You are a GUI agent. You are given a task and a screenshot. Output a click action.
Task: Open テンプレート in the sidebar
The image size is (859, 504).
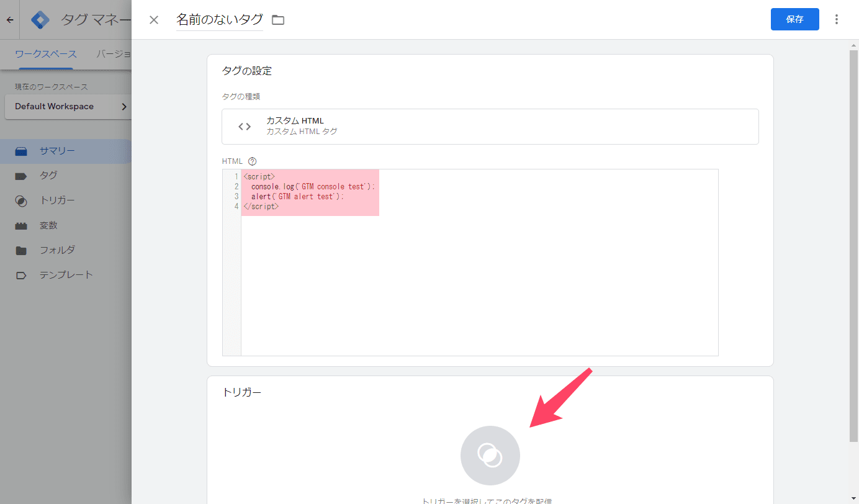point(65,275)
